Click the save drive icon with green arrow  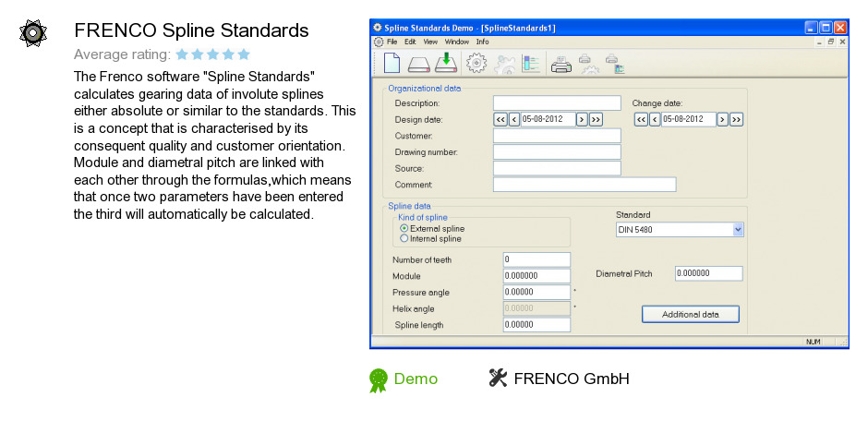(x=446, y=63)
